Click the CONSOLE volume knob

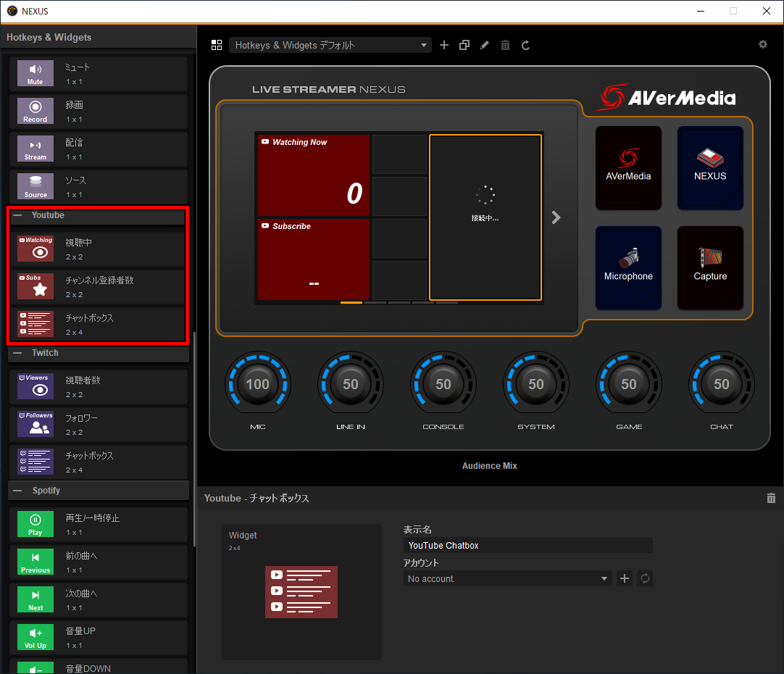point(443,384)
